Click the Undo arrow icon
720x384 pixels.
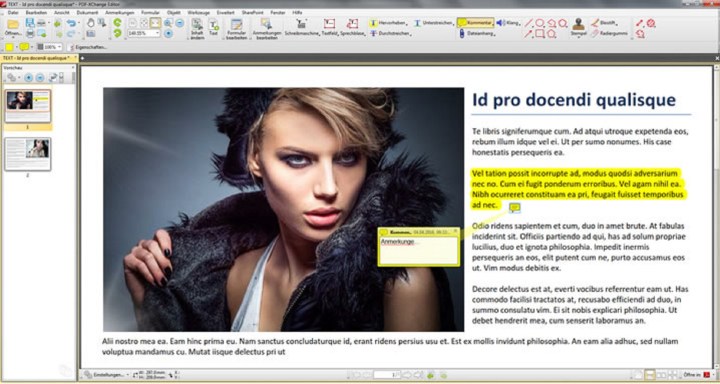(71, 23)
